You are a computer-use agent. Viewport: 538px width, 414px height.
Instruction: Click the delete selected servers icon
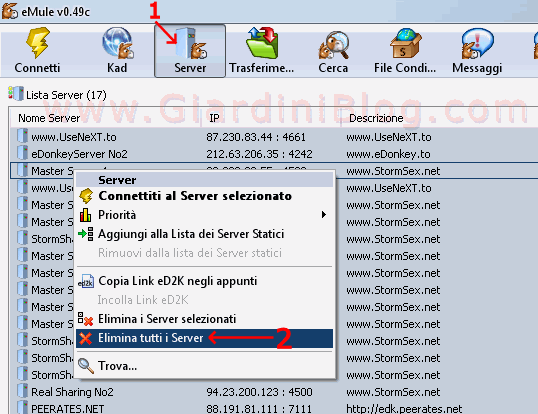coord(85,319)
